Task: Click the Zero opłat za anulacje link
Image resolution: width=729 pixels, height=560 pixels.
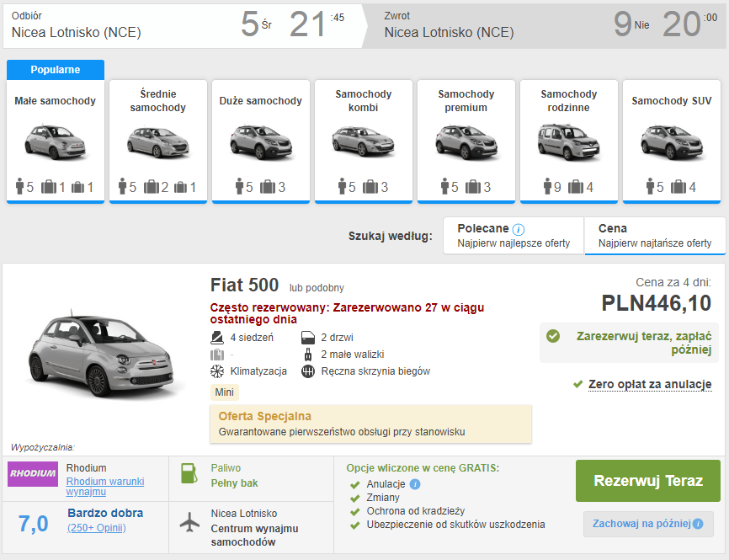Action: pos(650,384)
